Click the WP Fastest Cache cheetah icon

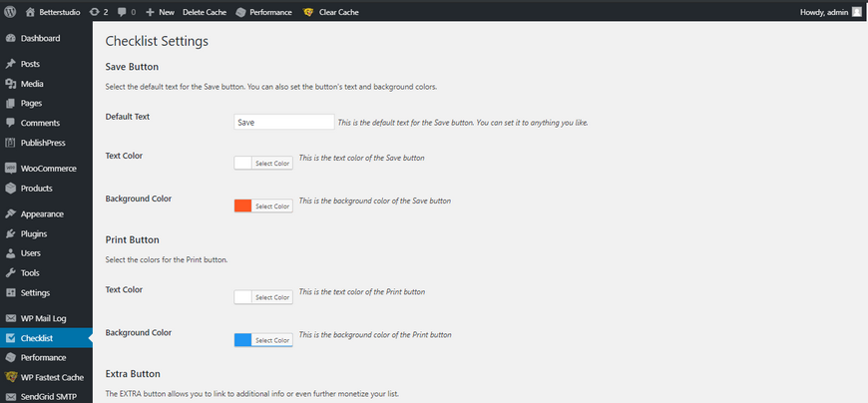click(11, 377)
